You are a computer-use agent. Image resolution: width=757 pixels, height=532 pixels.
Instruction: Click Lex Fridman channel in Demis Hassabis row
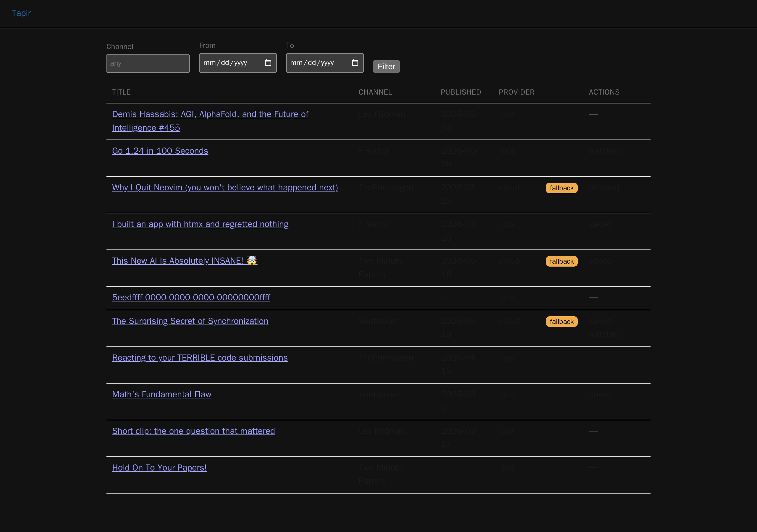point(382,114)
